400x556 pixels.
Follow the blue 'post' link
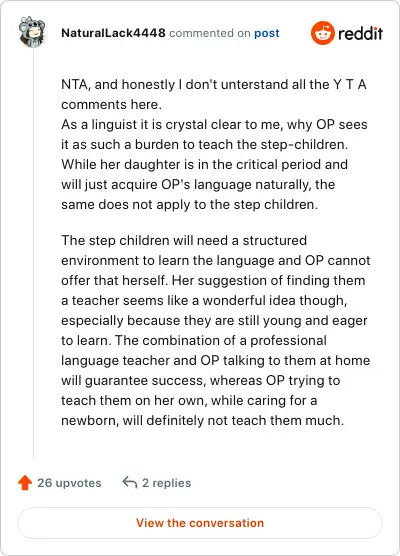point(267,33)
